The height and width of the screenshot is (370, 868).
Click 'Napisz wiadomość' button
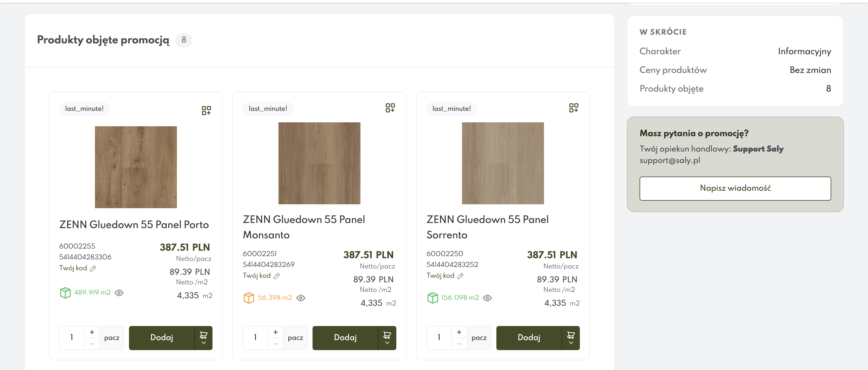(x=735, y=188)
